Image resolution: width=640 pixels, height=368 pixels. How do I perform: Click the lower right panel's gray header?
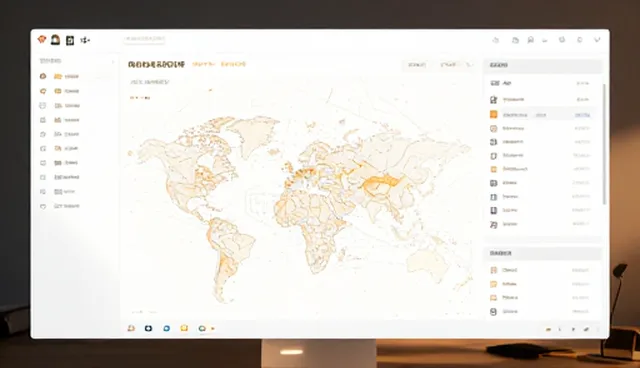[x=543, y=253]
